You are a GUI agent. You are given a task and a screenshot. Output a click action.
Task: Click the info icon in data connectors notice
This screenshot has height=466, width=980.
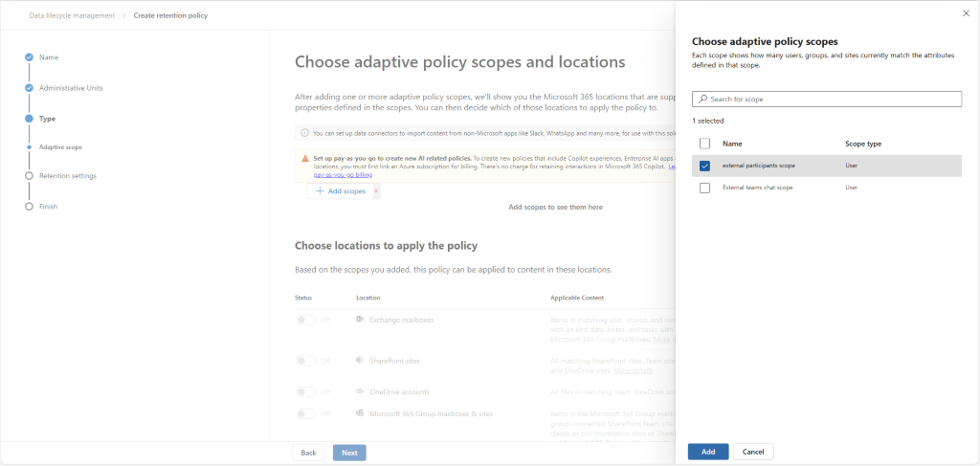click(x=304, y=133)
